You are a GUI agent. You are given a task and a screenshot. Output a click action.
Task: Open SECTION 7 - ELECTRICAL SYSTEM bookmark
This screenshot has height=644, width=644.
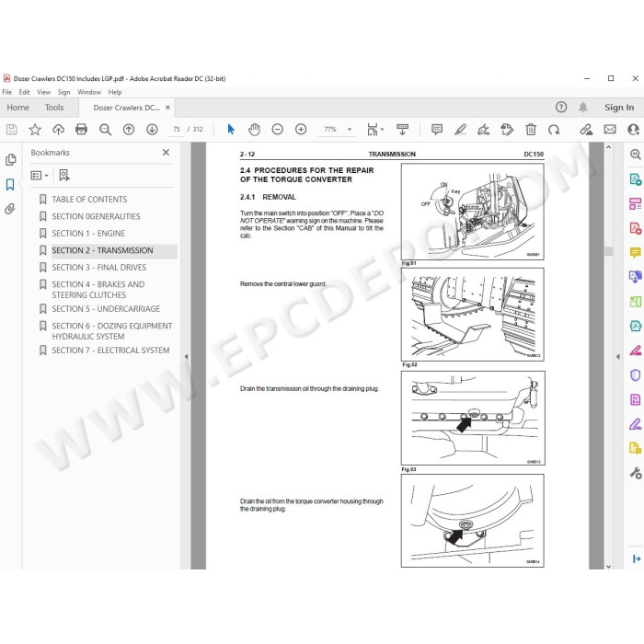110,351
